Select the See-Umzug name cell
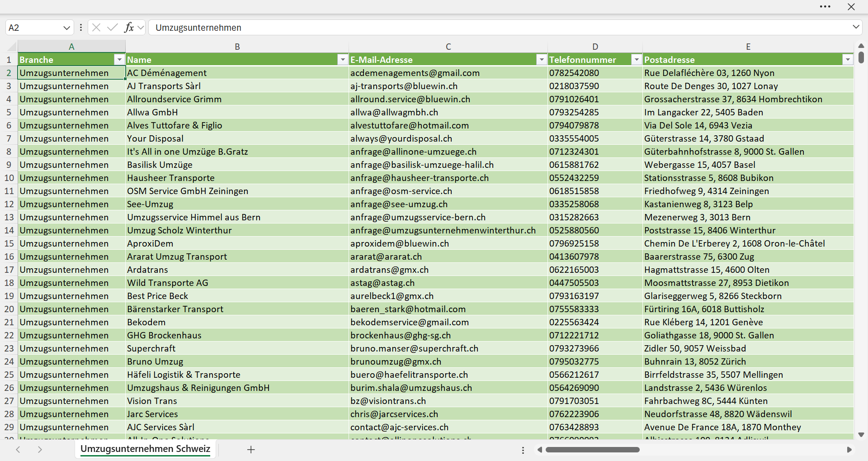Image resolution: width=868 pixels, height=461 pixels. click(x=237, y=204)
